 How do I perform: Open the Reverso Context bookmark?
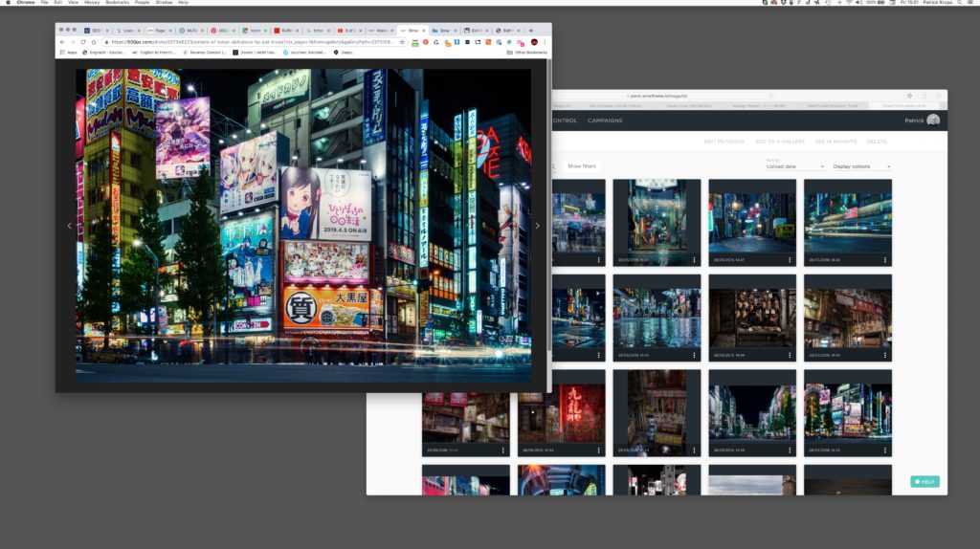[x=205, y=53]
